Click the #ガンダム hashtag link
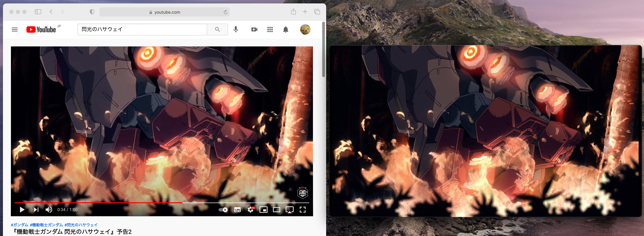This screenshot has height=236, width=644. [x=20, y=225]
